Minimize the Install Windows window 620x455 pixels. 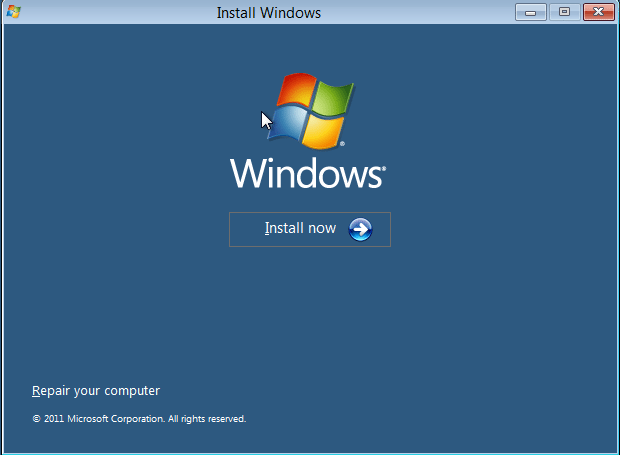[x=531, y=12]
